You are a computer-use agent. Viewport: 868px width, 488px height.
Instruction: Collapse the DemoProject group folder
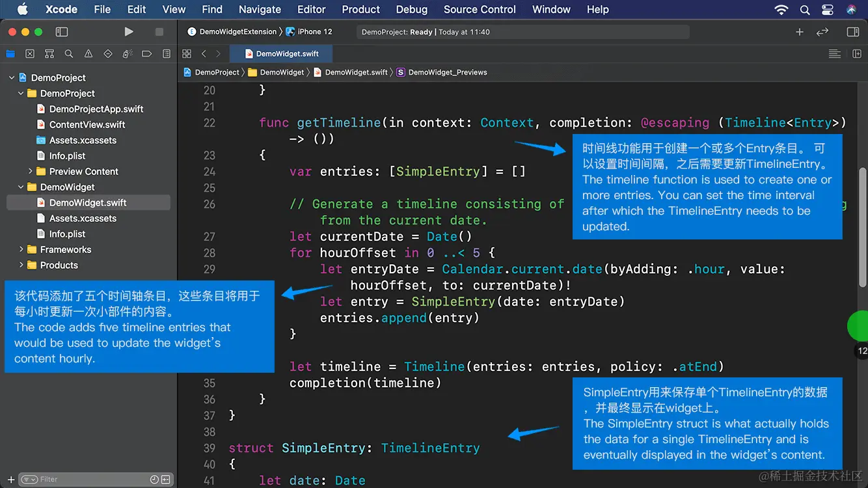(21, 93)
